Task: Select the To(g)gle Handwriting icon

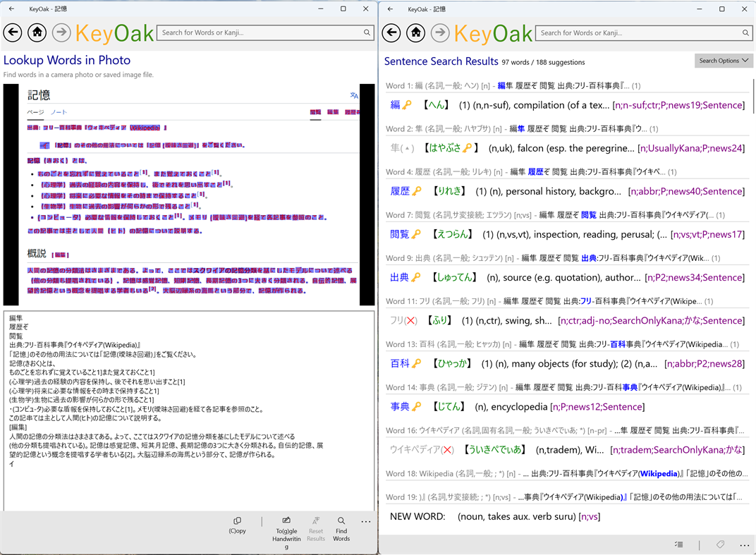Action: 286,522
